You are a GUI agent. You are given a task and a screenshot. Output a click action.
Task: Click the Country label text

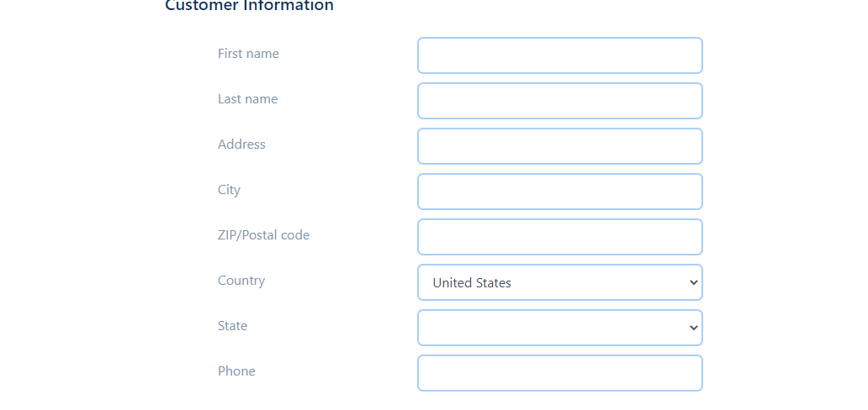coord(241,281)
